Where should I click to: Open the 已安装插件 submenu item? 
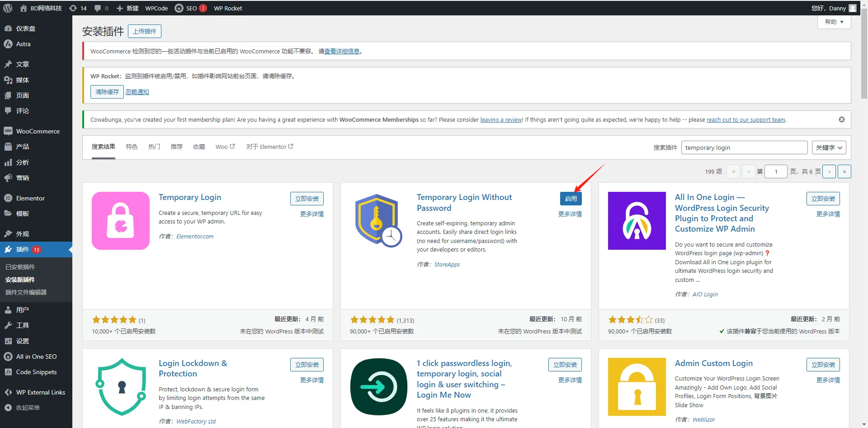click(20, 267)
